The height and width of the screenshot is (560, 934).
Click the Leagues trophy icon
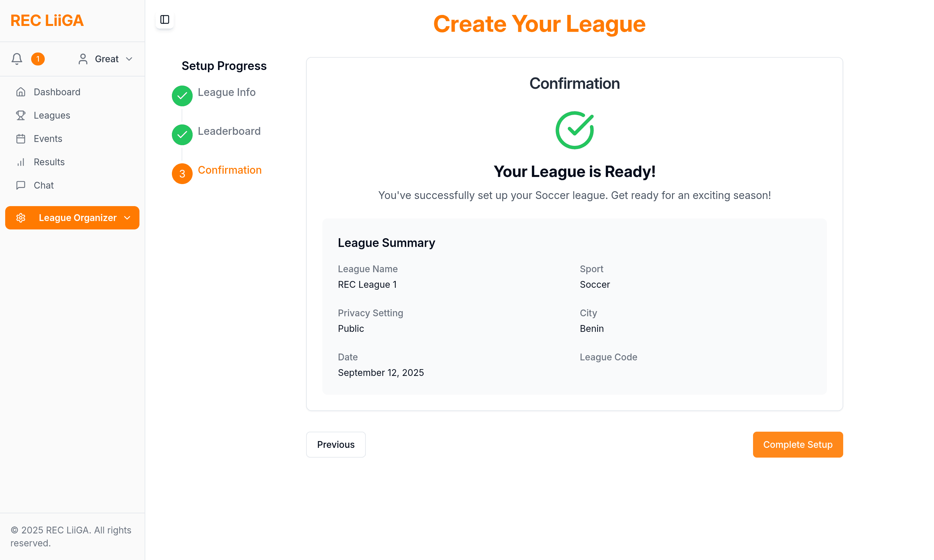(x=21, y=115)
